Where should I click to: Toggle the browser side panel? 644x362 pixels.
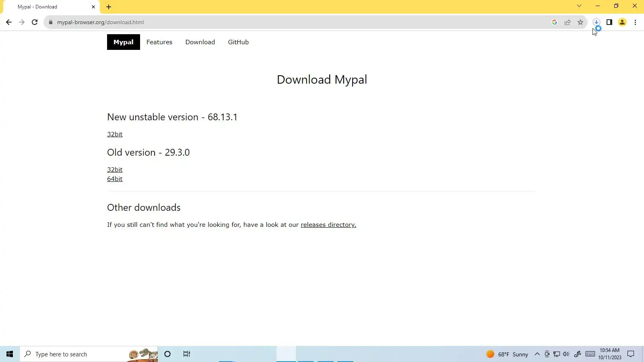(x=609, y=22)
